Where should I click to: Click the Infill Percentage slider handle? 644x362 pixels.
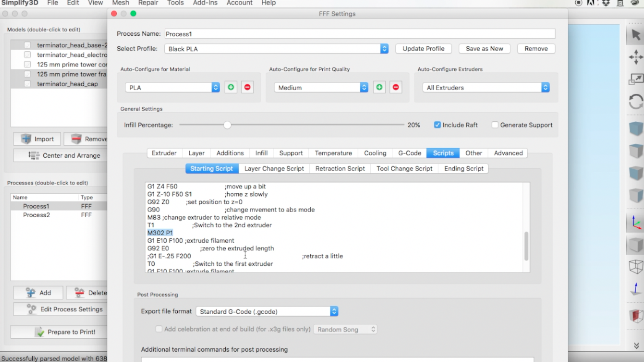[x=227, y=125]
